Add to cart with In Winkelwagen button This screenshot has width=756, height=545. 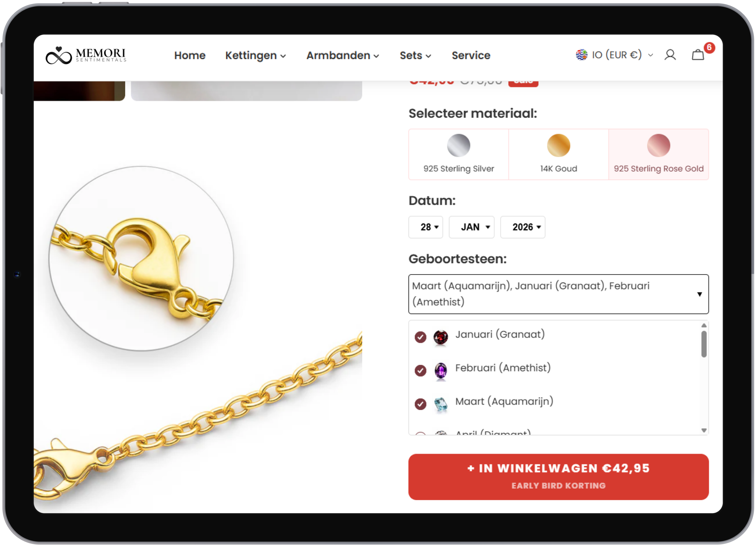(x=558, y=477)
